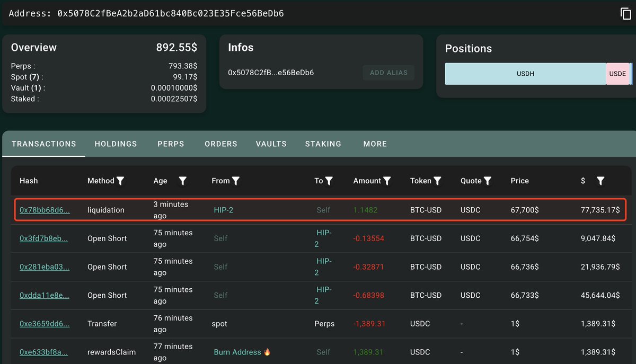
Task: Click the price 66,733$
Action: pyautogui.click(x=525, y=296)
